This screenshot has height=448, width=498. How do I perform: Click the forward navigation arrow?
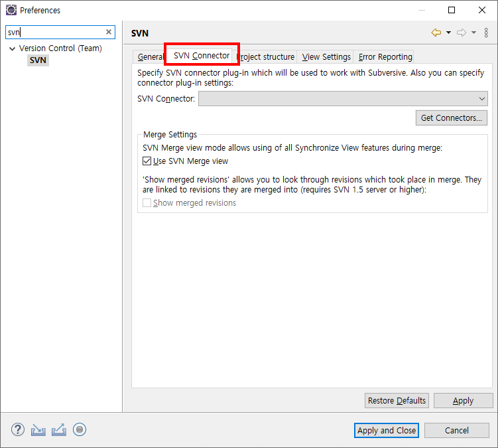click(461, 33)
